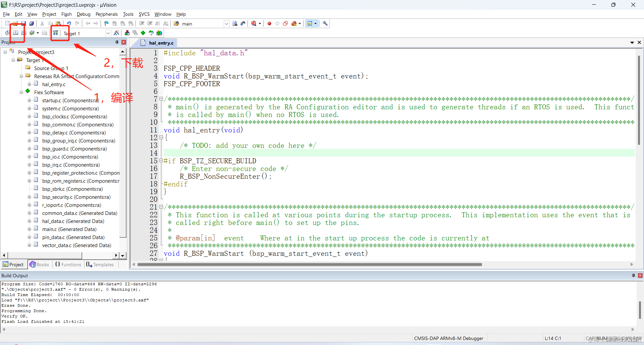Start or stop Debug Session
Screen dimensions: 644x345
pos(254,23)
